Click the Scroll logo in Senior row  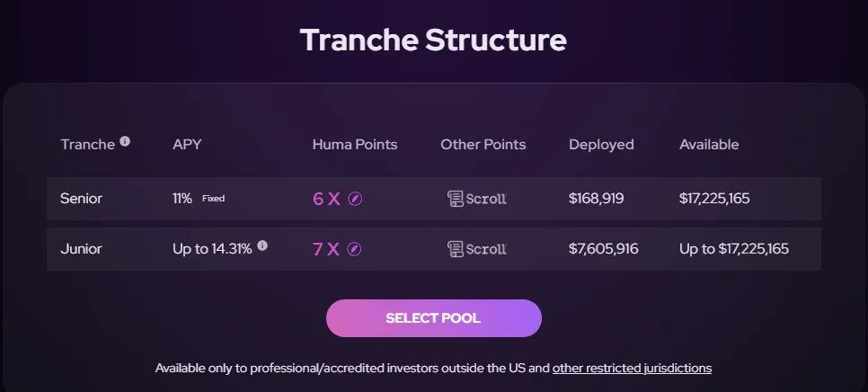[477, 199]
